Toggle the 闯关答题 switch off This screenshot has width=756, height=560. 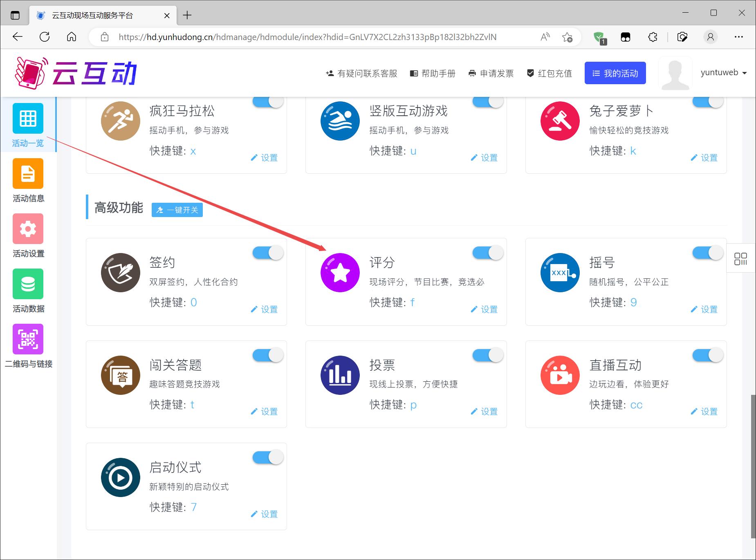coord(268,355)
